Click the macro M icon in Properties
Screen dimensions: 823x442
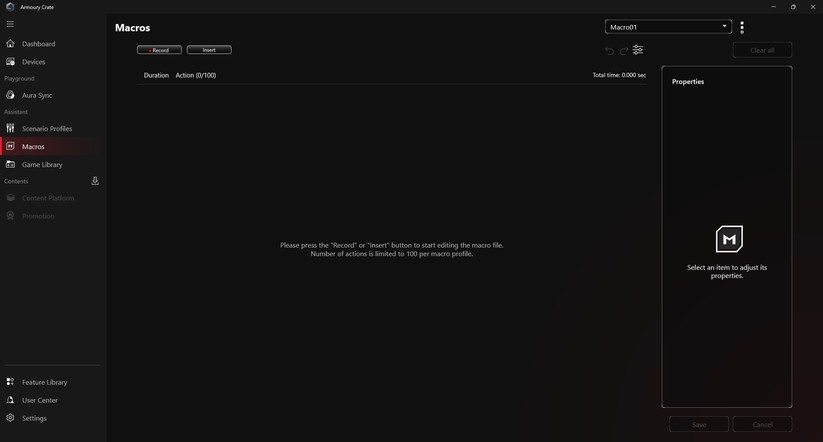point(729,239)
